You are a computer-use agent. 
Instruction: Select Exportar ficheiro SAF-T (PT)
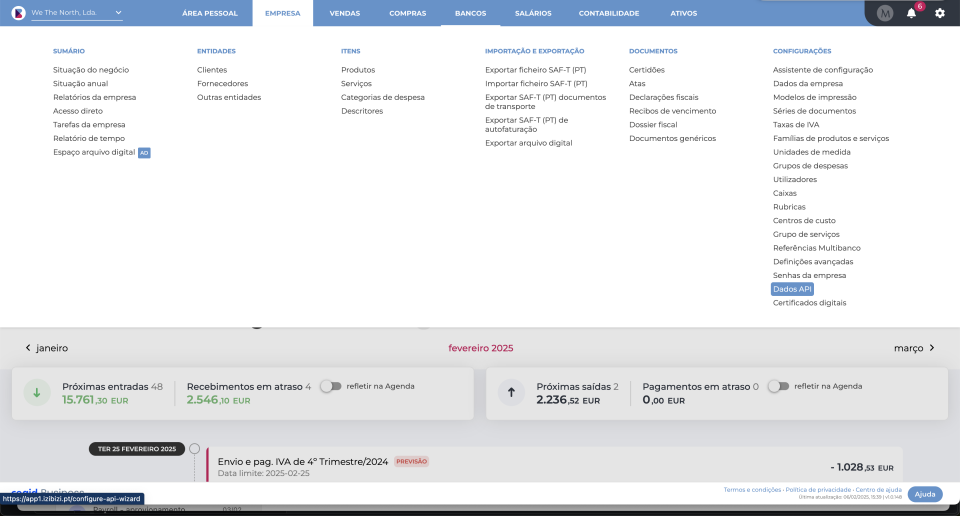tap(535, 70)
